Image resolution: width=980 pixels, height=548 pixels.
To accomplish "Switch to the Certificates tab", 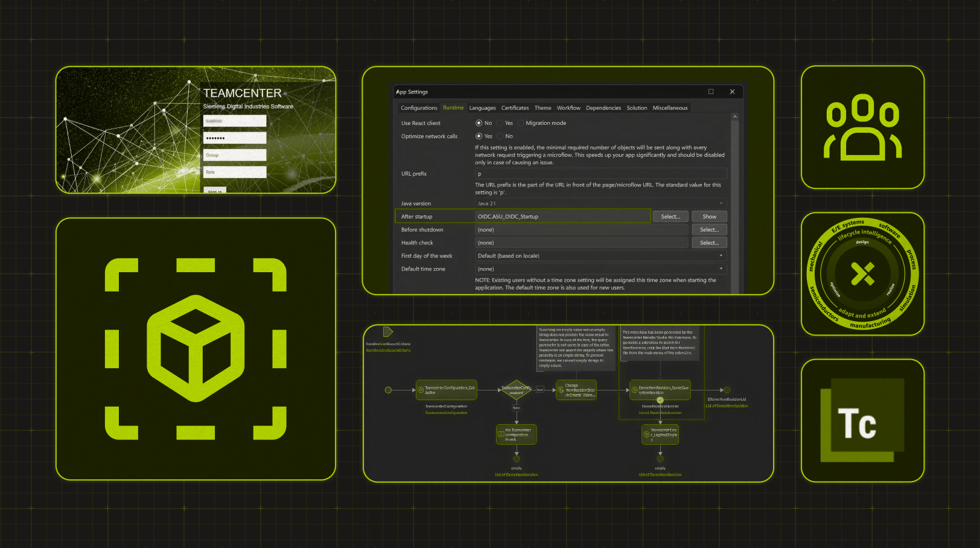I will tap(515, 108).
